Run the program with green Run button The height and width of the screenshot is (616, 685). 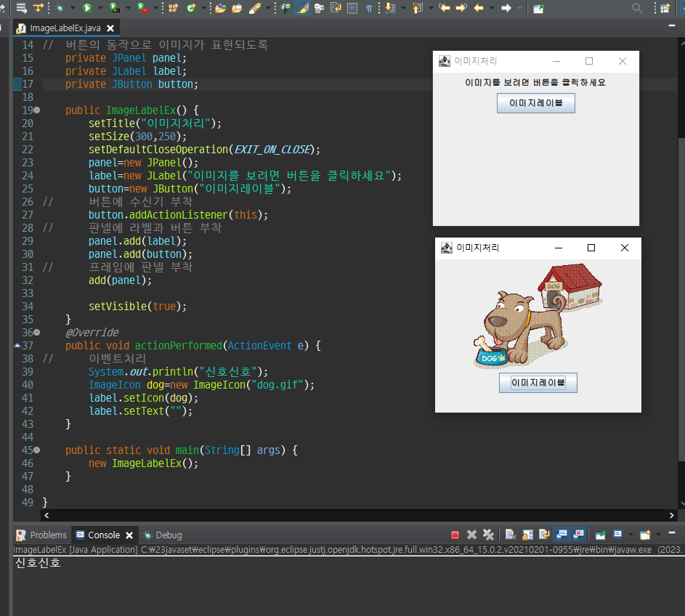click(x=87, y=8)
